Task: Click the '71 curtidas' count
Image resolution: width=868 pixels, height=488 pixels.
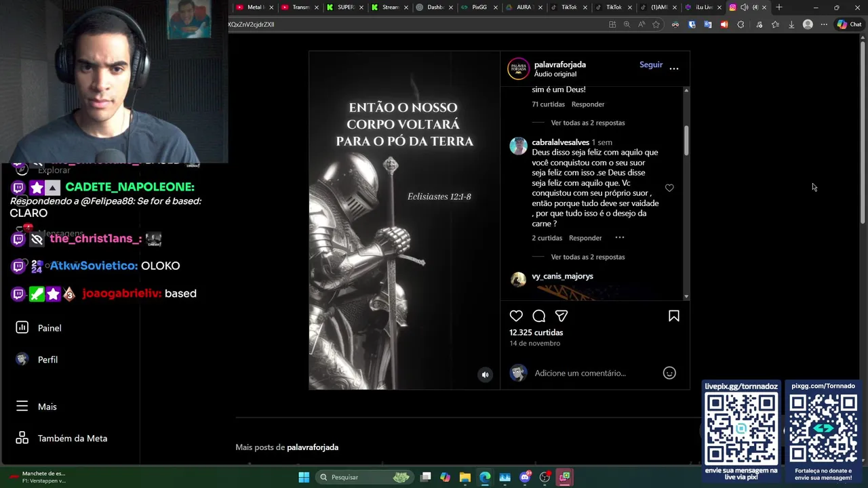Action: pyautogui.click(x=548, y=104)
